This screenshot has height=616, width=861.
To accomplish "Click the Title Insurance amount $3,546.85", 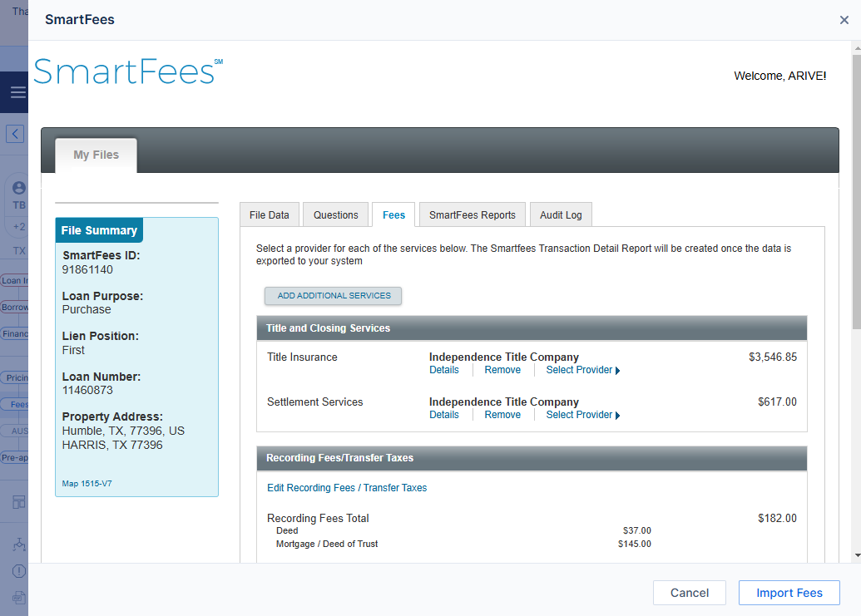I will pyautogui.click(x=773, y=357).
